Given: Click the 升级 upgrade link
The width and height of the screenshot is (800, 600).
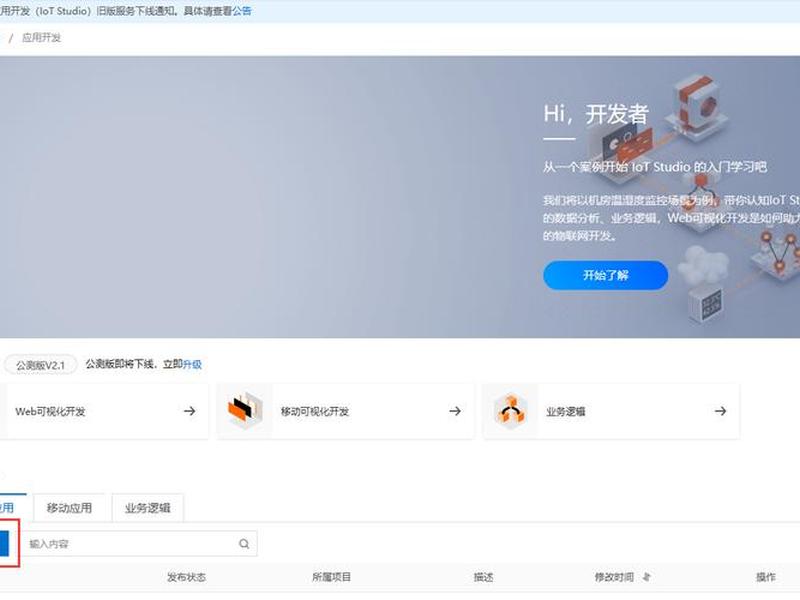Looking at the screenshot, I should [192, 364].
